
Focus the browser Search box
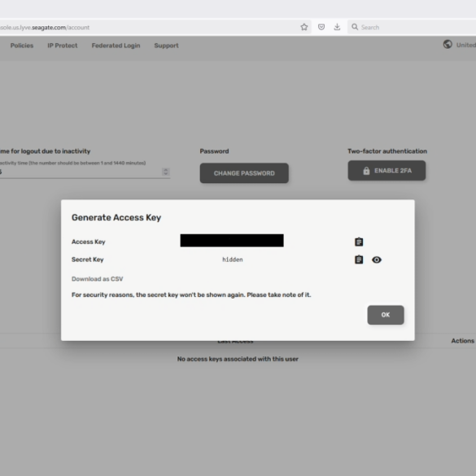point(412,28)
